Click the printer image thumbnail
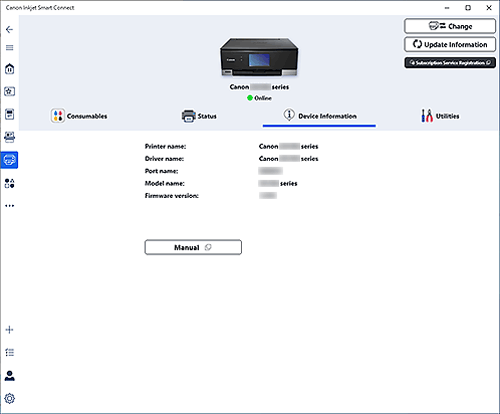 (259, 57)
